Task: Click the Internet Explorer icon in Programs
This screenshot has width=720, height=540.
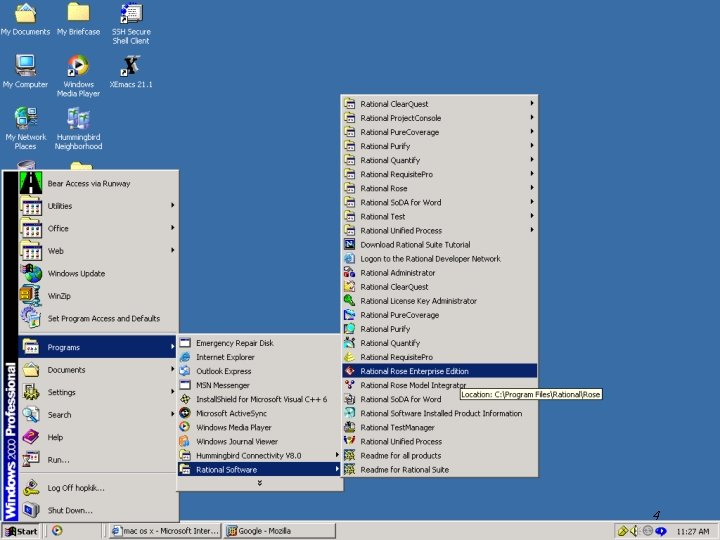Action: click(185, 357)
